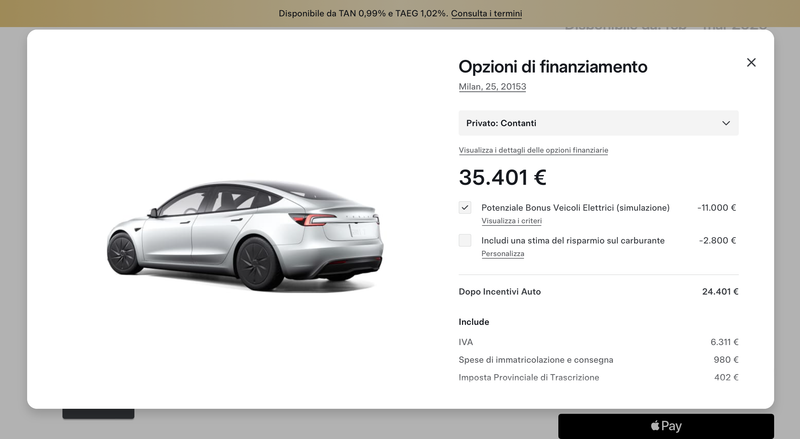The width and height of the screenshot is (800, 439).
Task: Select the 6.311 € IVA amount
Action: coord(724,342)
